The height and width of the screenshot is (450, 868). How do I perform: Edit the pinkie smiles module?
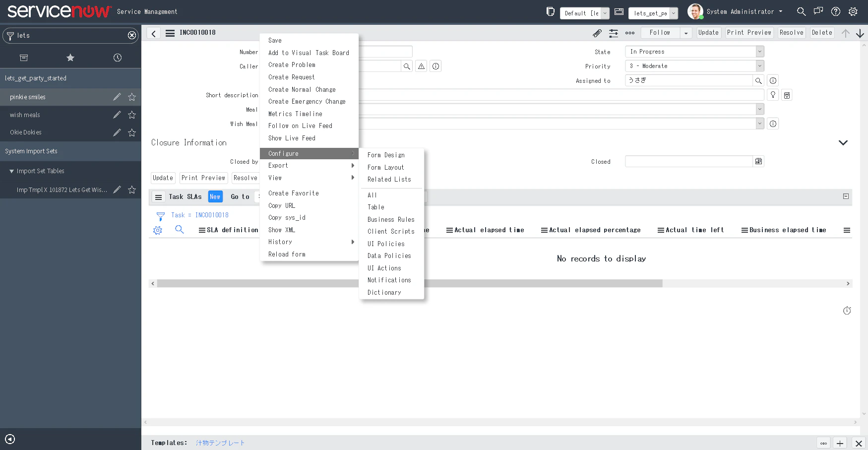point(117,97)
